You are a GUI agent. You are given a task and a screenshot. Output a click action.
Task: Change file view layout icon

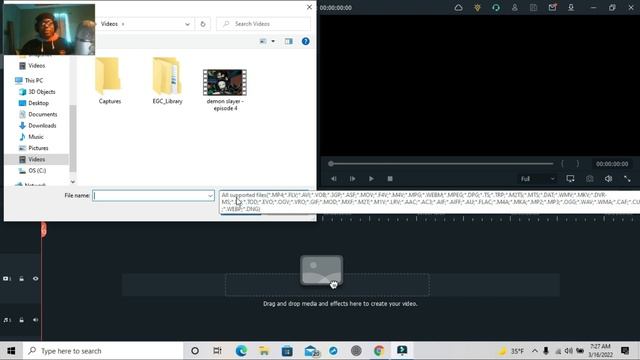[263, 41]
